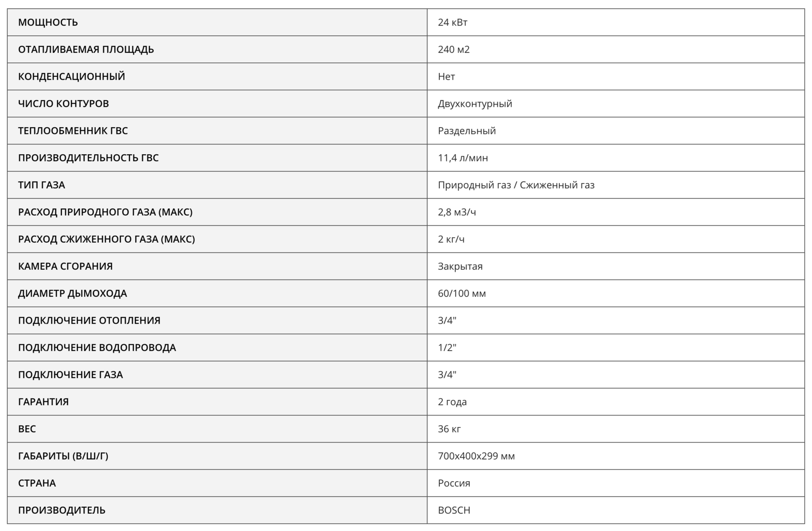Click the BOSCH manufacturer value
The image size is (812, 531).
(x=454, y=510)
